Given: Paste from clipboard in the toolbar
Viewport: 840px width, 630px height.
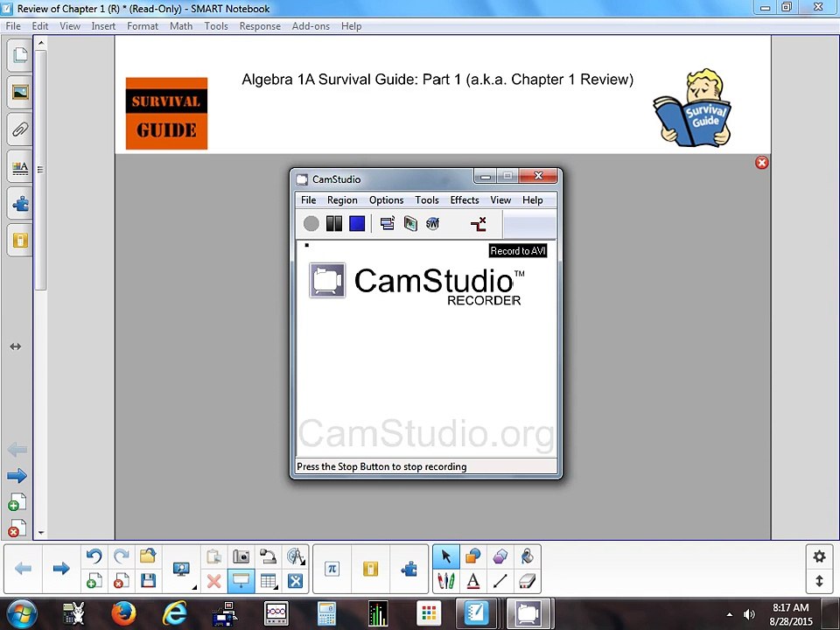Looking at the screenshot, I should [x=214, y=556].
